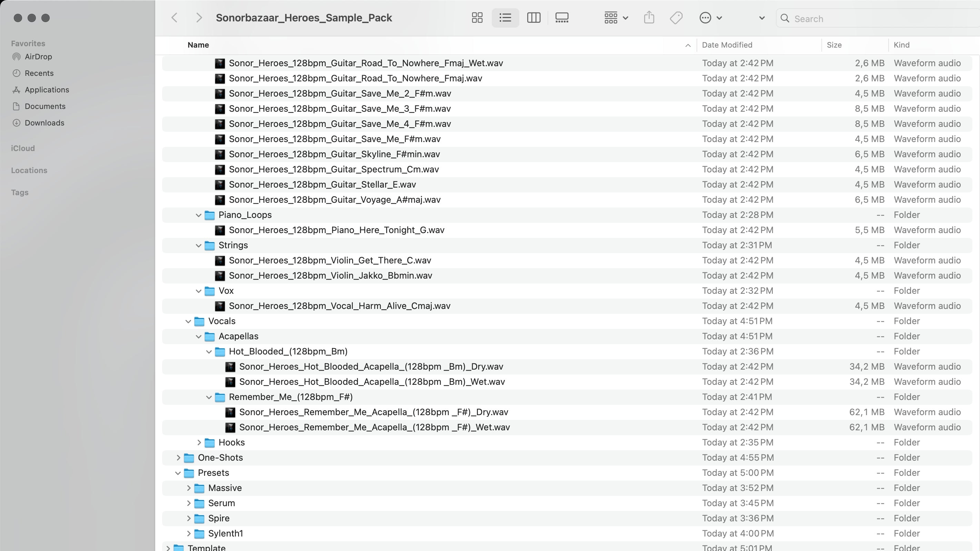The width and height of the screenshot is (980, 551).
Task: Go back with the left arrow
Action: point(174,18)
